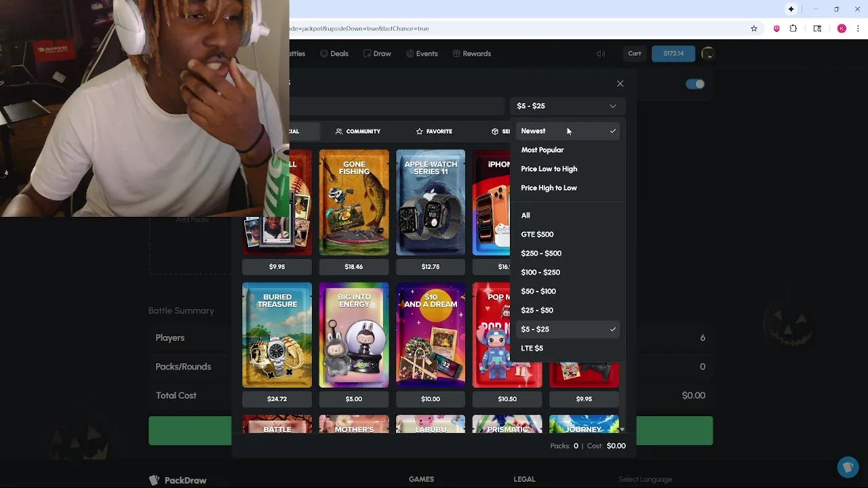Sort by Price Low to High

coord(566,169)
